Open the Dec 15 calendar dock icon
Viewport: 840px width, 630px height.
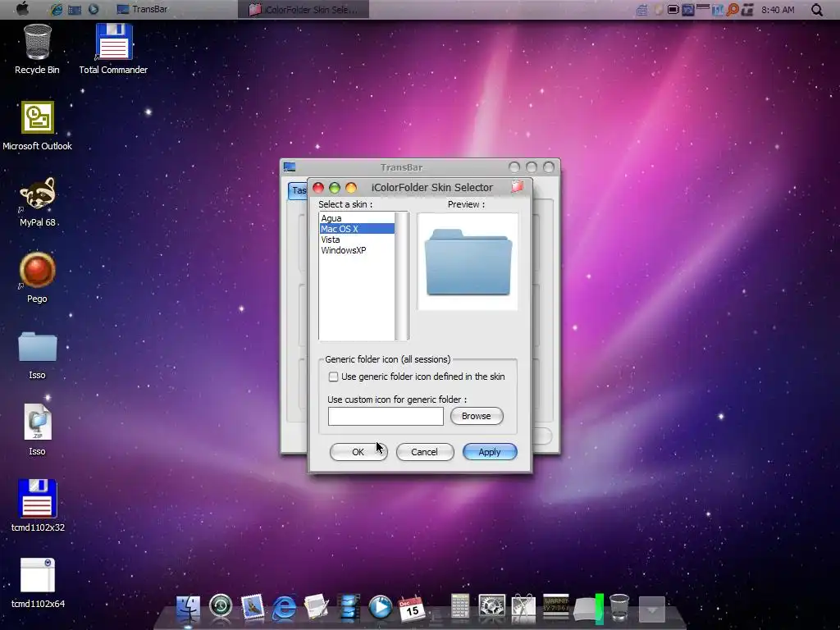pyautogui.click(x=412, y=609)
